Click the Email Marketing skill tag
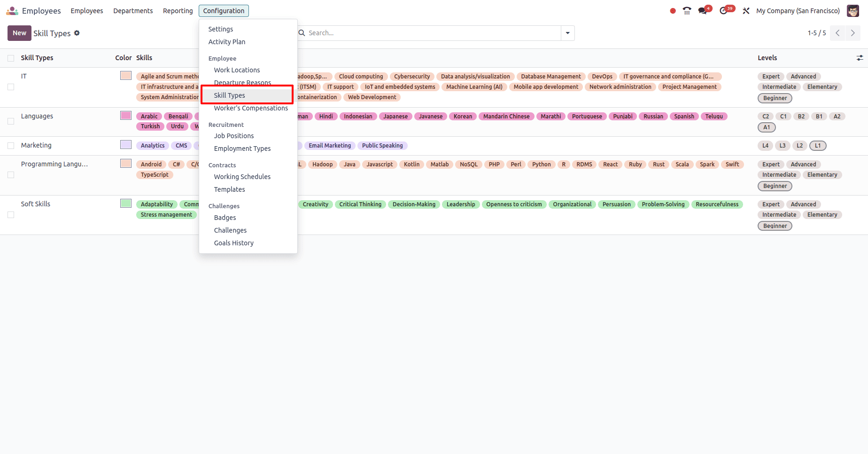 330,146
